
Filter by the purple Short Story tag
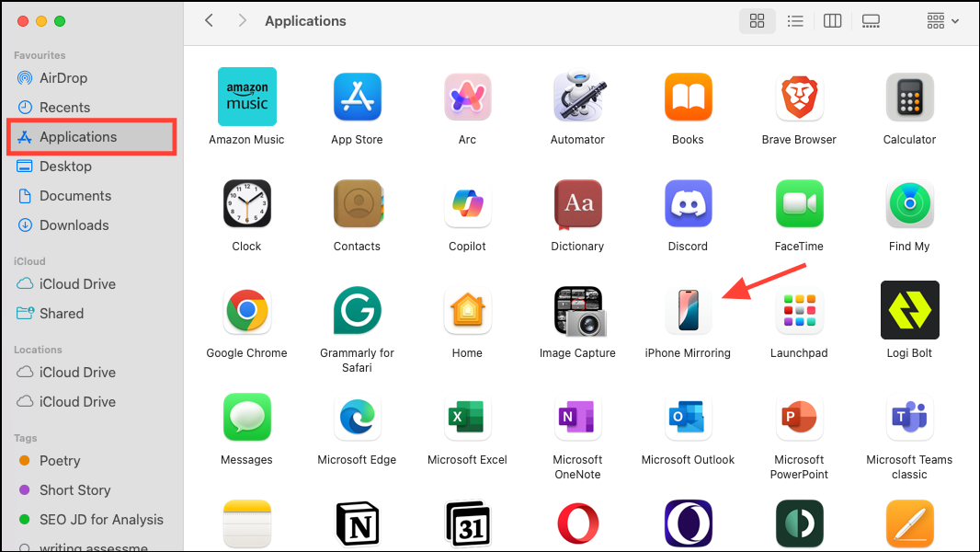point(92,490)
